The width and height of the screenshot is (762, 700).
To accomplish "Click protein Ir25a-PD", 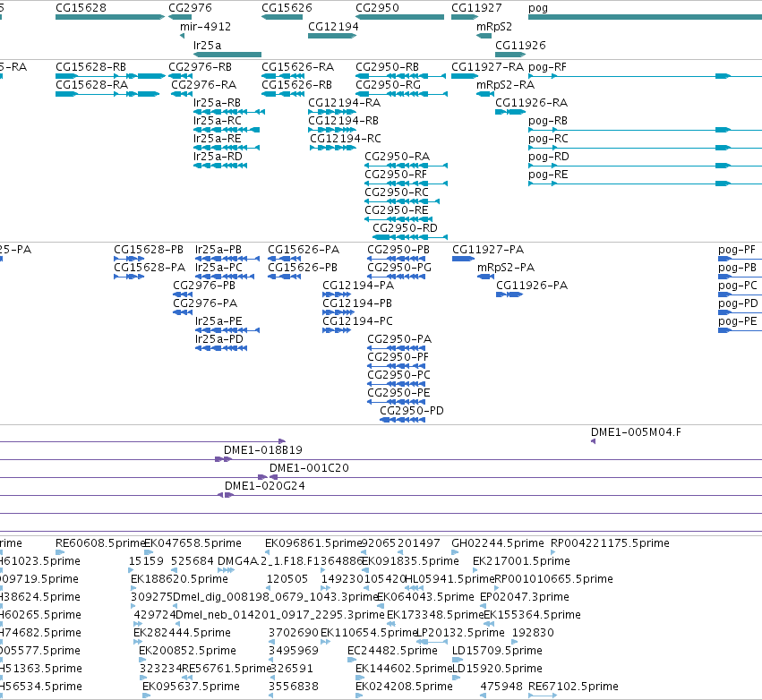I will (221, 348).
